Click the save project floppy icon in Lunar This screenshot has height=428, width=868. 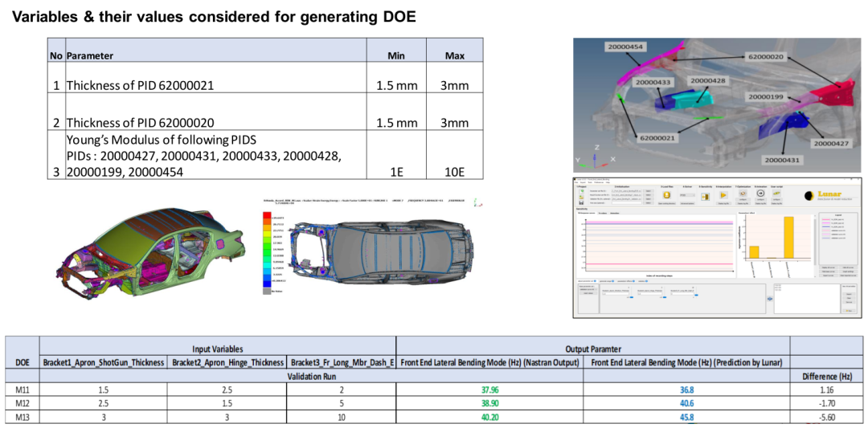click(581, 202)
